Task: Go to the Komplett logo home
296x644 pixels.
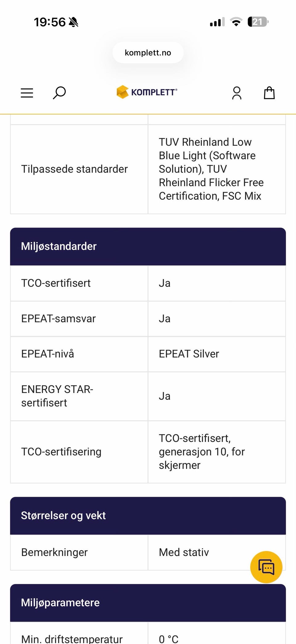Action: pos(147,92)
